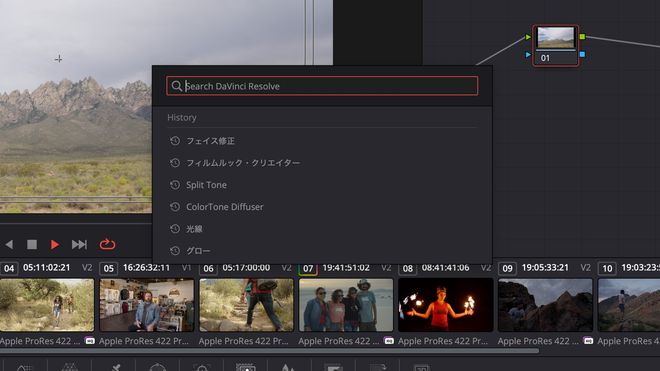This screenshot has width=660, height=371.
Task: Click timecode 19:05:33:21
Action: tap(546, 268)
